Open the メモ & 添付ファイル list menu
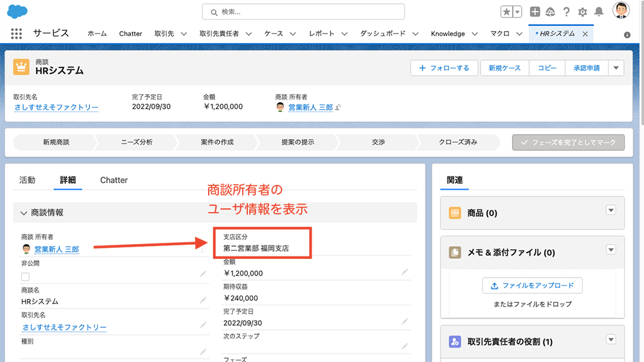644x362 pixels. tap(611, 250)
